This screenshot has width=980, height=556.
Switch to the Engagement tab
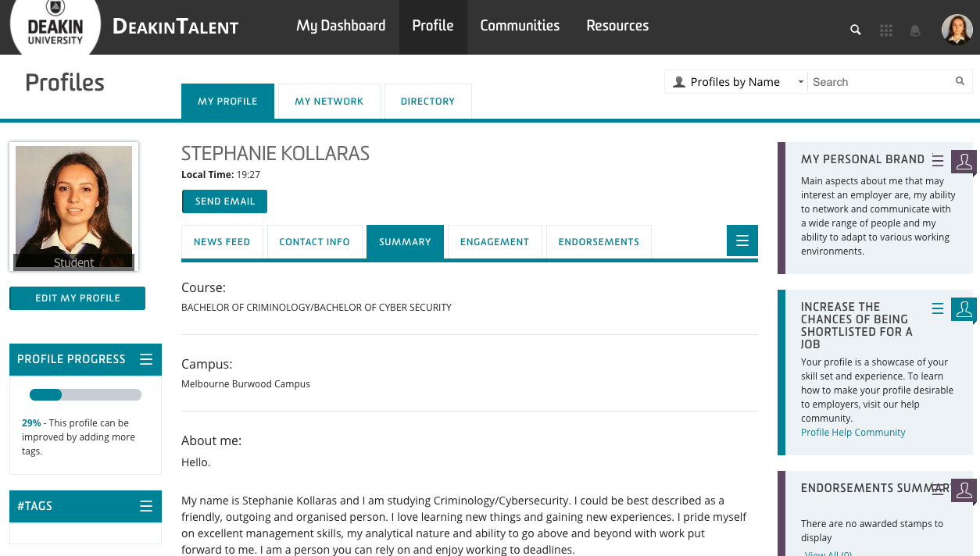pyautogui.click(x=494, y=242)
